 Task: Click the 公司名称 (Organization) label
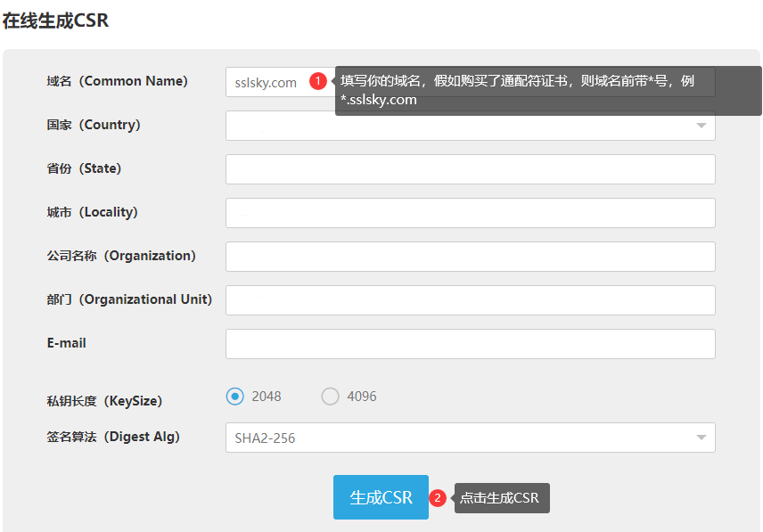coord(121,256)
